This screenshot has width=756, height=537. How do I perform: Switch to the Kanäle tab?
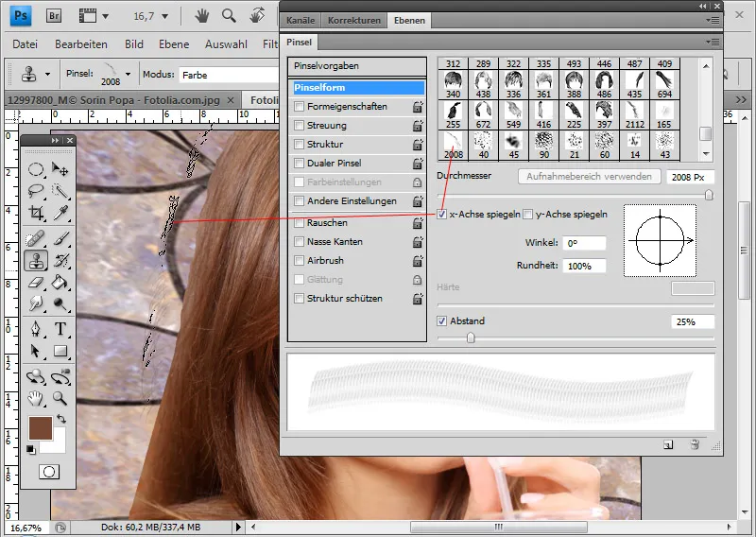pos(301,20)
